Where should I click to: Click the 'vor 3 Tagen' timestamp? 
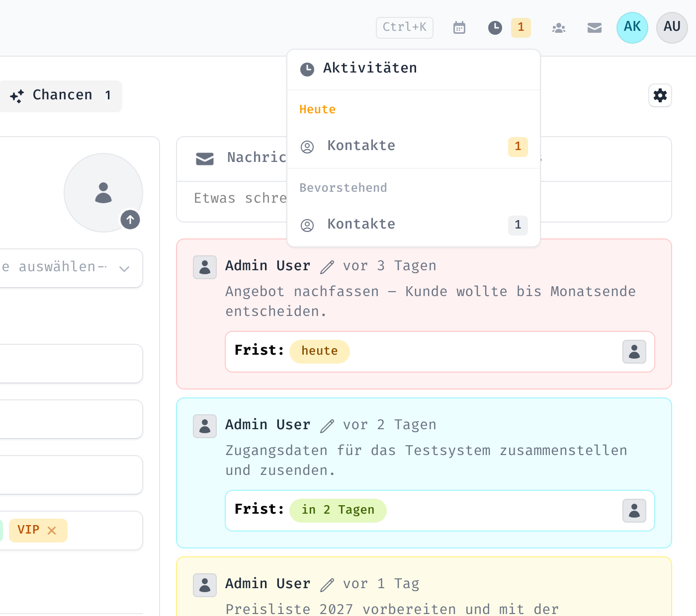pos(390,266)
